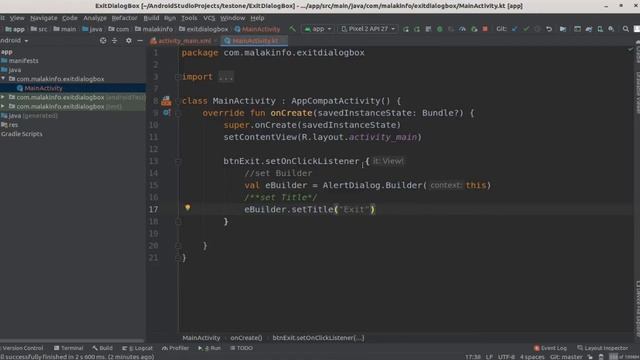Open the Android project view dropdown
Viewport: 640px width, 360px height.
[14, 40]
